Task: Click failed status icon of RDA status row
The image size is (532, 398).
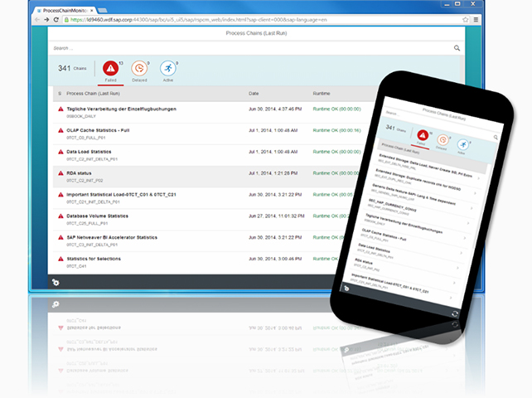Action: [60, 173]
